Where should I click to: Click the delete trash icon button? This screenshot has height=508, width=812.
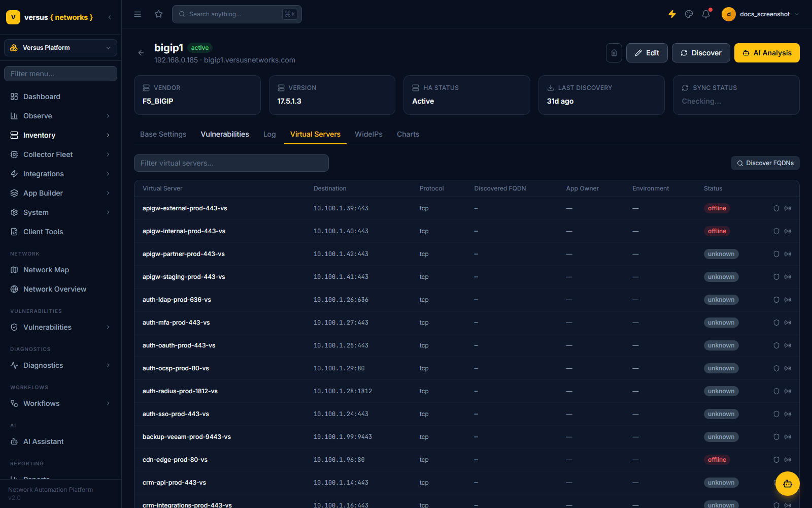point(614,53)
